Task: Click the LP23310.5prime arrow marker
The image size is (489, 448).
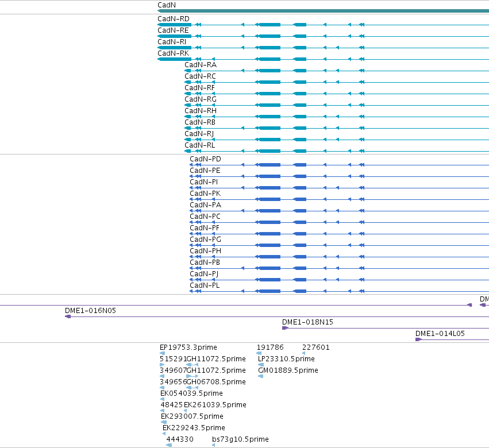Action: (261, 365)
